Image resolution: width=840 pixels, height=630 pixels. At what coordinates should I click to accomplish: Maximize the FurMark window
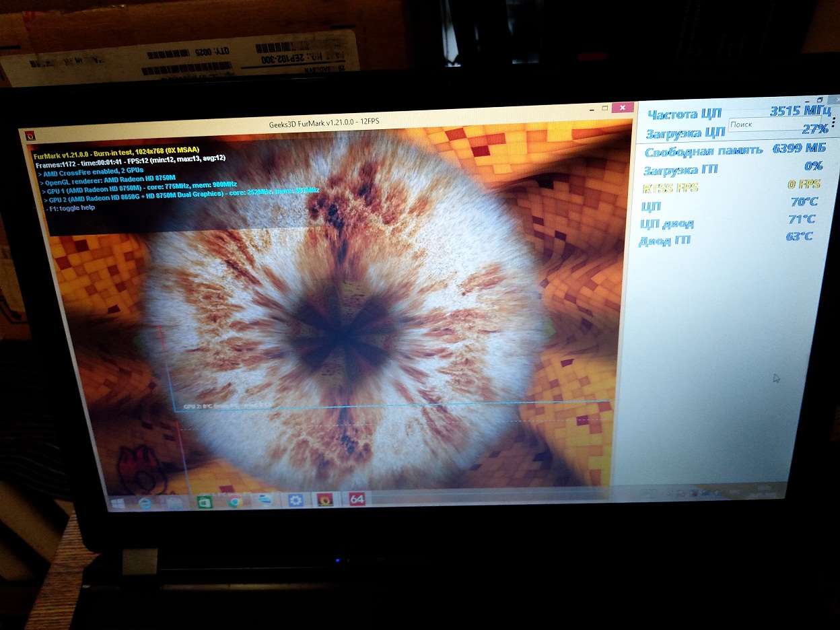click(604, 108)
